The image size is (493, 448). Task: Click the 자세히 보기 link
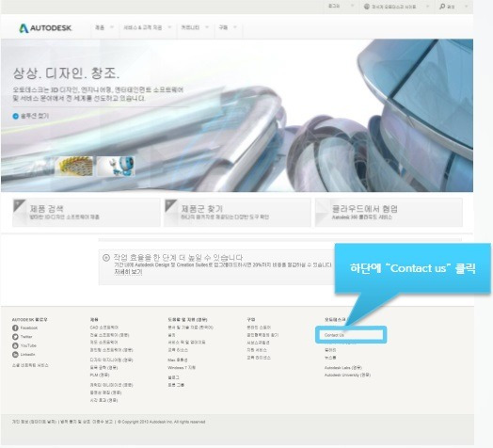[128, 272]
